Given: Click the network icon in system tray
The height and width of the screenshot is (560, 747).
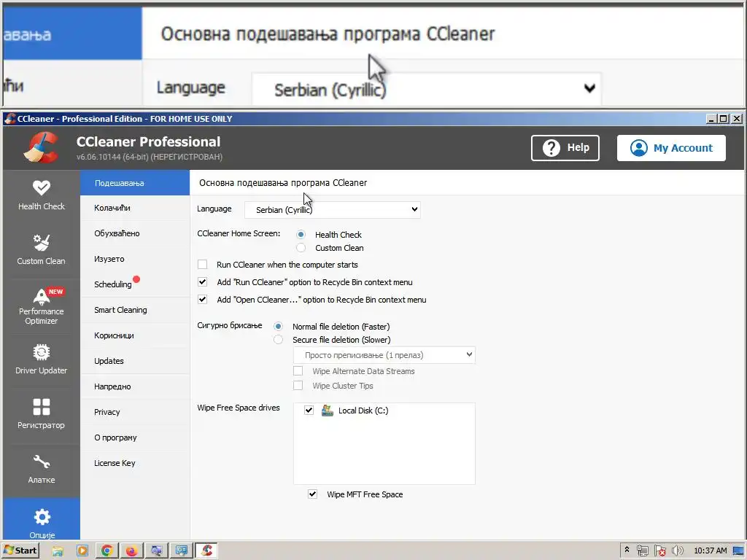Looking at the screenshot, I should click(642, 551).
